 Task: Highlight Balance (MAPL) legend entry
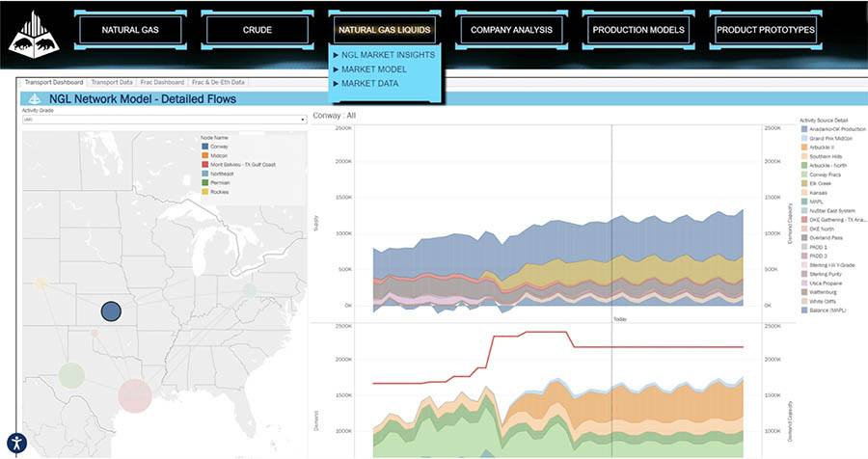coord(824,310)
